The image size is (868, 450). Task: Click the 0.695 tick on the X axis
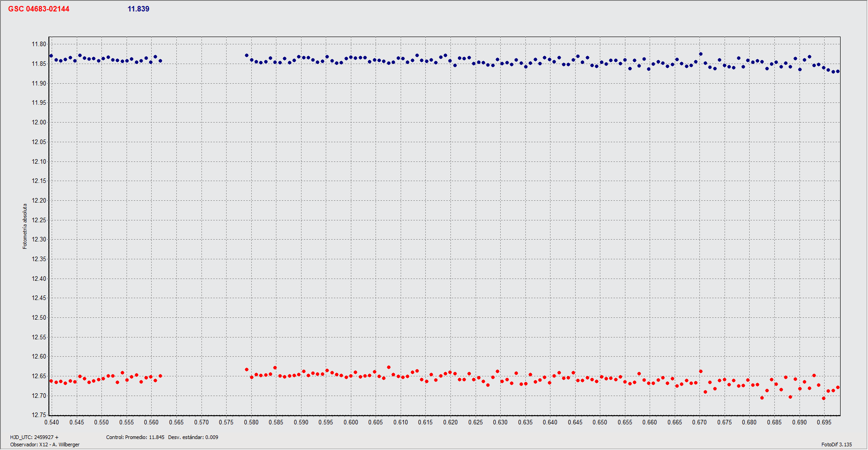pyautogui.click(x=824, y=422)
